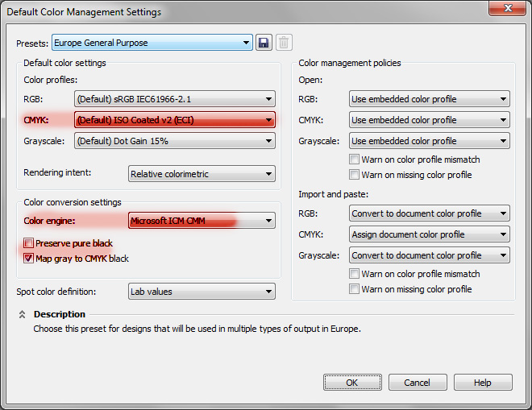Open the Import CMYK Assign document color profile dropdown
Viewport: 532px width, 410px height.
tap(430, 234)
